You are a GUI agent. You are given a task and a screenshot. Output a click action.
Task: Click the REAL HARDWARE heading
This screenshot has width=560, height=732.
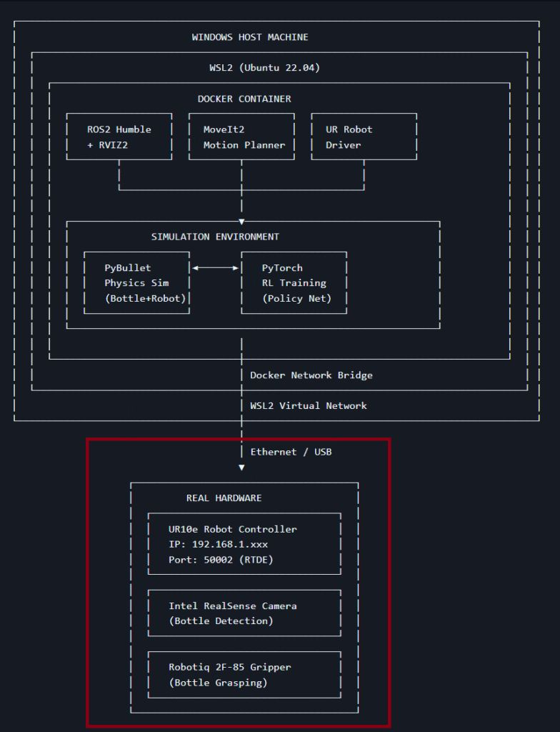tap(224, 498)
